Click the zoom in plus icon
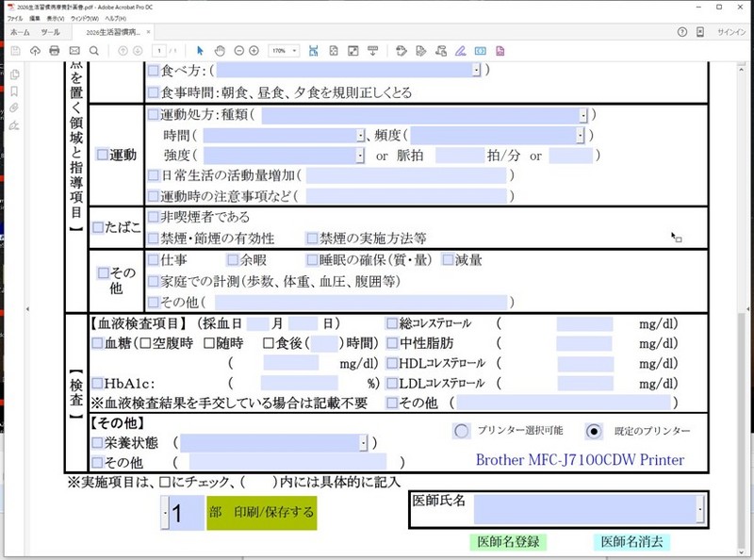 tap(254, 51)
